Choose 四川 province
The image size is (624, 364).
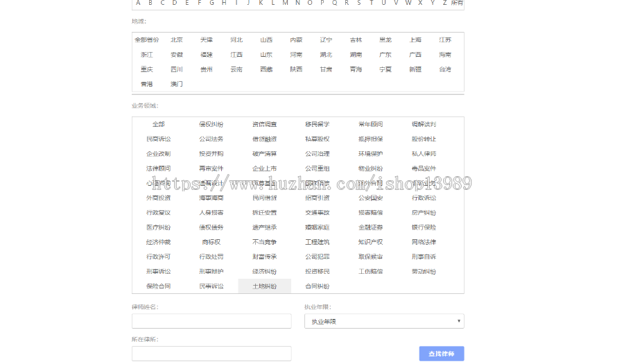click(176, 69)
